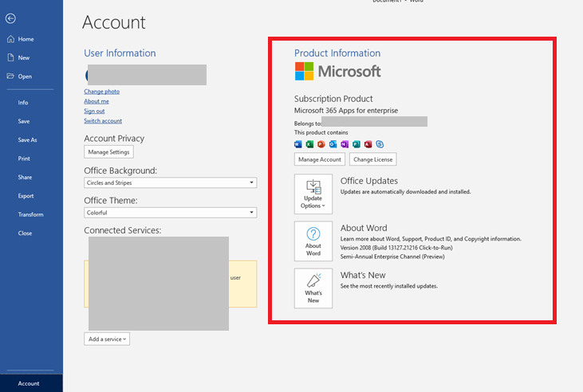Click the Excel app icon under product contents
Image resolution: width=583 pixels, height=392 pixels.
tap(309, 144)
